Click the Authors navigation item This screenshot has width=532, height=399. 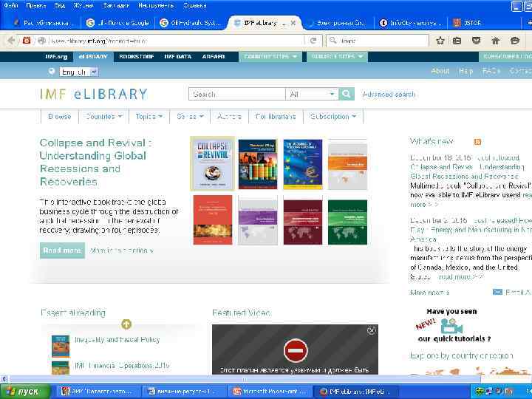[x=229, y=117]
